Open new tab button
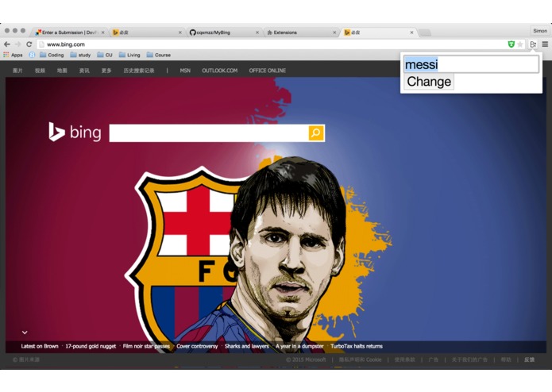Viewport: 552px width, 392px height. point(425,33)
